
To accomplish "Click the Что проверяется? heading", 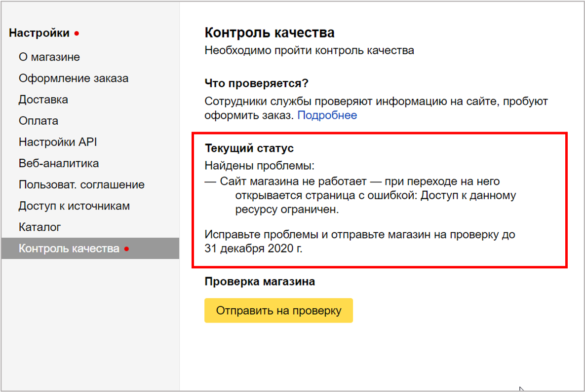I will [256, 83].
